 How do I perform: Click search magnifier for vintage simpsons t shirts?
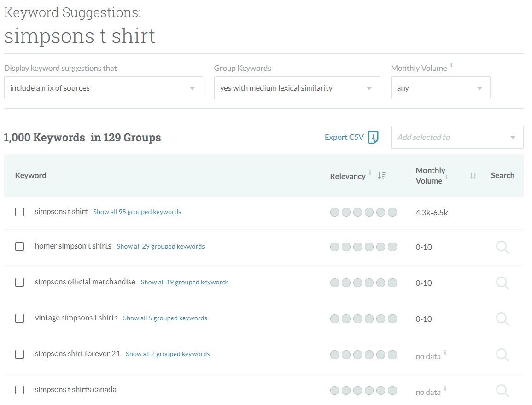pos(502,319)
